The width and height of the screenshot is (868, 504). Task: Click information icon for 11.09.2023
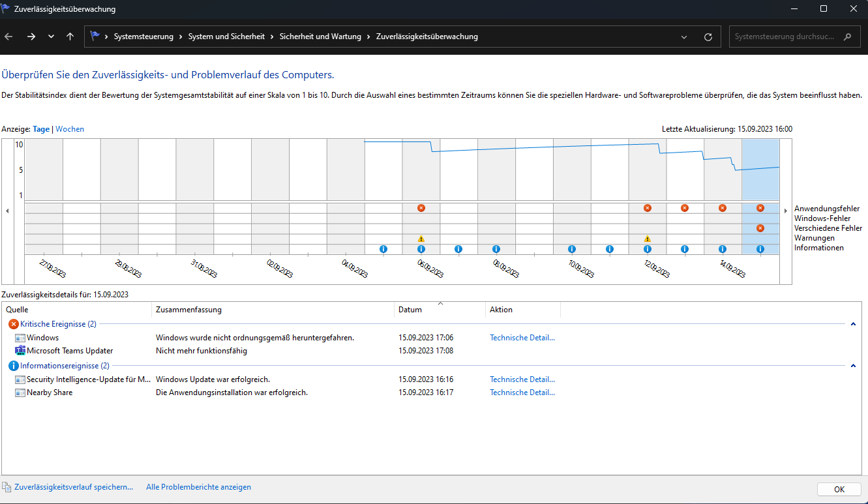coord(610,249)
